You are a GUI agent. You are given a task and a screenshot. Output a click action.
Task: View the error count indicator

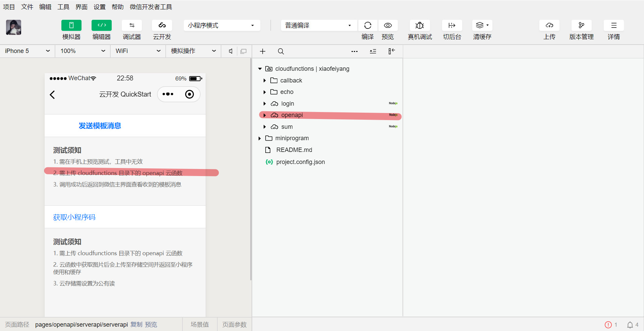click(x=611, y=325)
